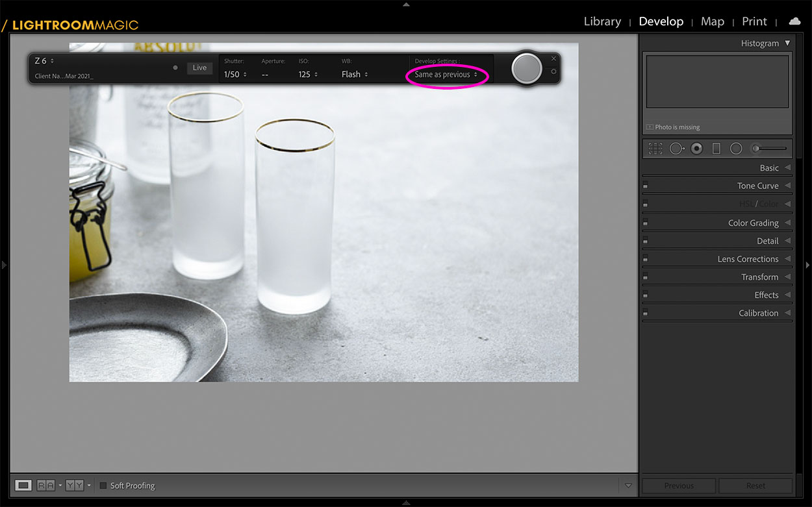This screenshot has width=812, height=507.
Task: Click the session name 'Client Na...Mar 2021_'
Action: click(x=64, y=77)
